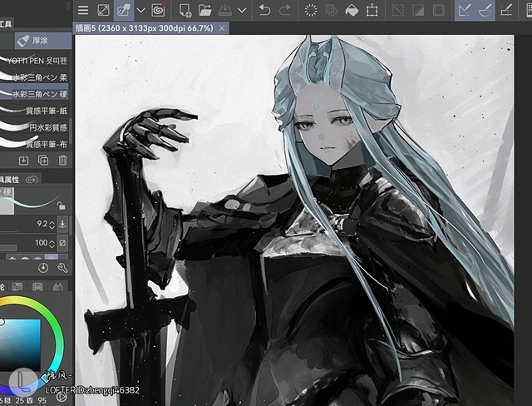Viewport: 532px width, 406px height.
Task: Click the clear outside selection icon
Action: (331, 11)
